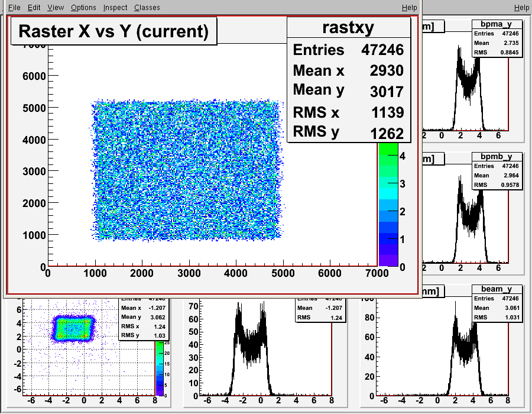Open the Edit menu
Screen dimensions: 532x414
click(34, 8)
